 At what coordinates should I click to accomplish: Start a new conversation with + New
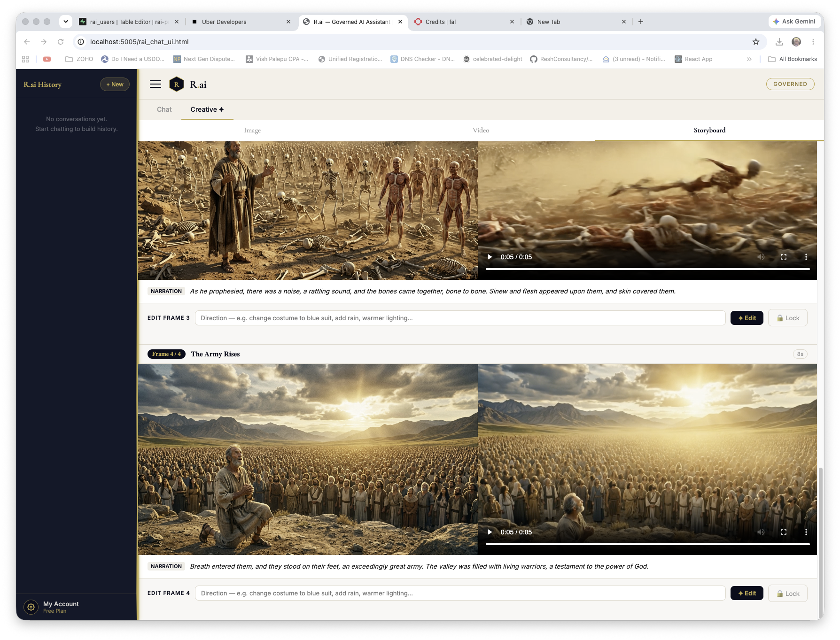click(x=115, y=85)
